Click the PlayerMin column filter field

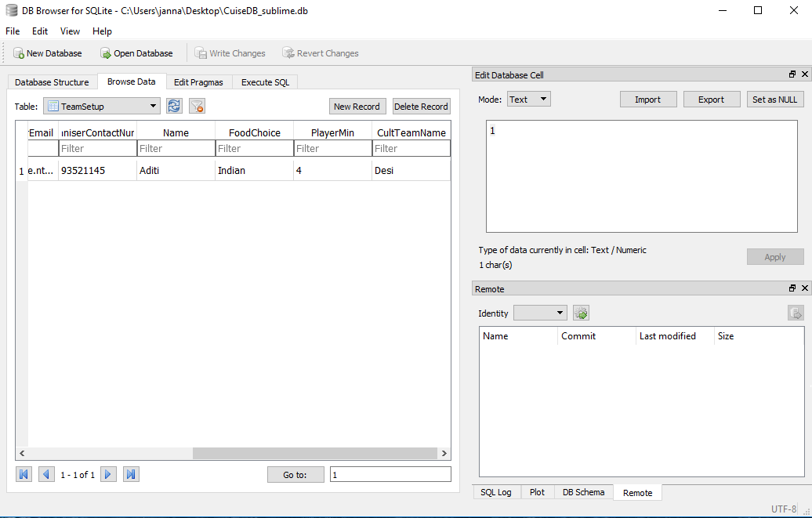[332, 148]
